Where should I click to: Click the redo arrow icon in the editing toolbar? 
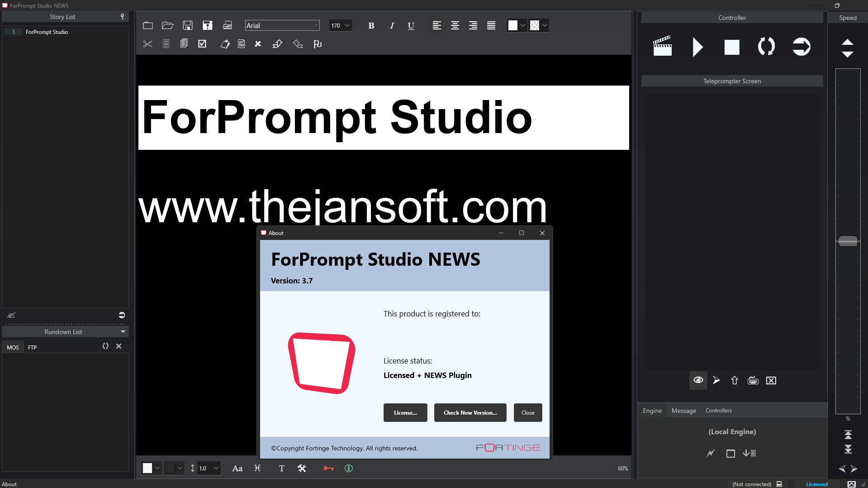[298, 44]
